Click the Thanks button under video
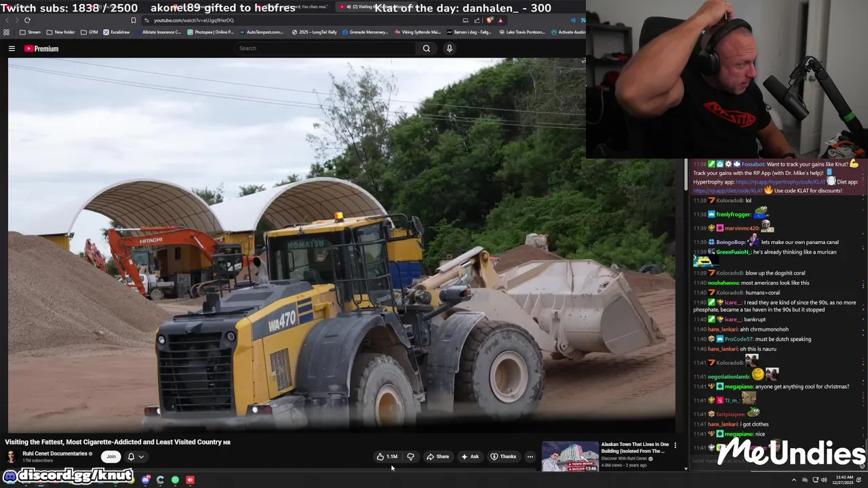The image size is (868, 488). pyautogui.click(x=503, y=457)
